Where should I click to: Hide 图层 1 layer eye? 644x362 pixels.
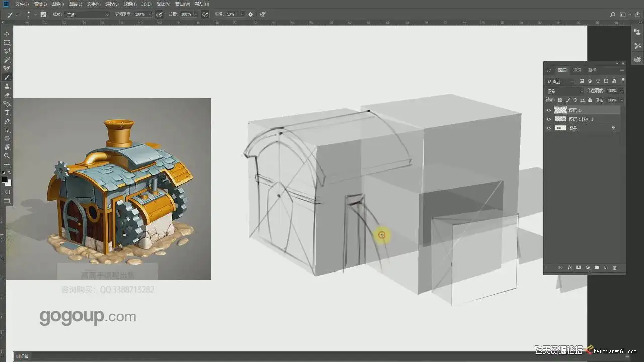click(x=549, y=110)
